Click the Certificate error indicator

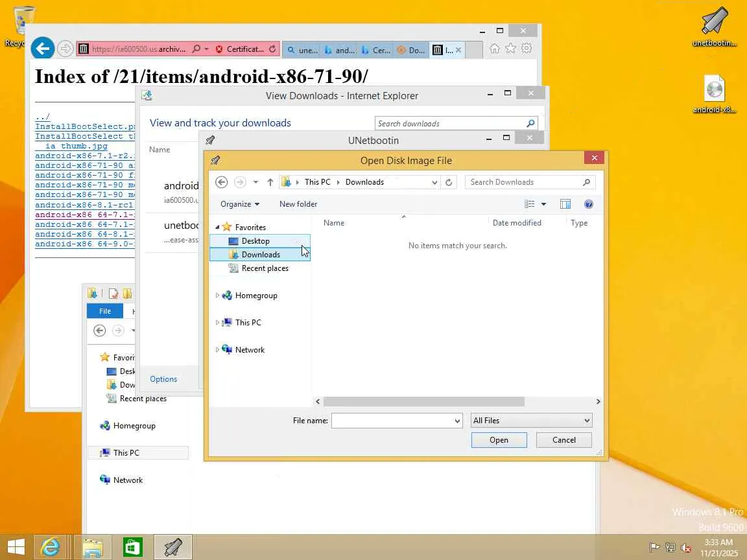pos(240,49)
